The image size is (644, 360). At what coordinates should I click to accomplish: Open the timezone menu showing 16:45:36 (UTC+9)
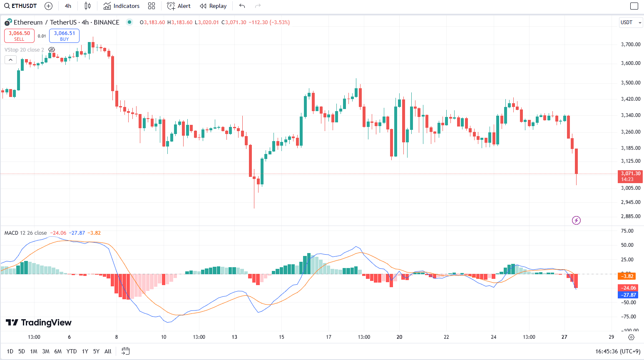click(618, 351)
